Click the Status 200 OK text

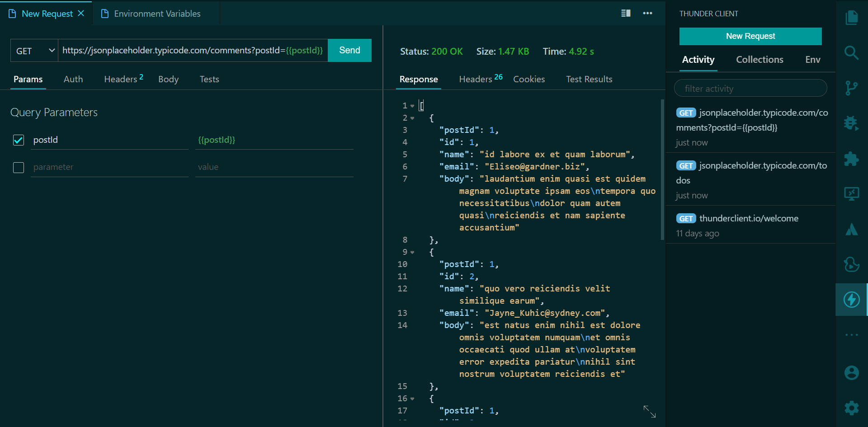(x=431, y=52)
